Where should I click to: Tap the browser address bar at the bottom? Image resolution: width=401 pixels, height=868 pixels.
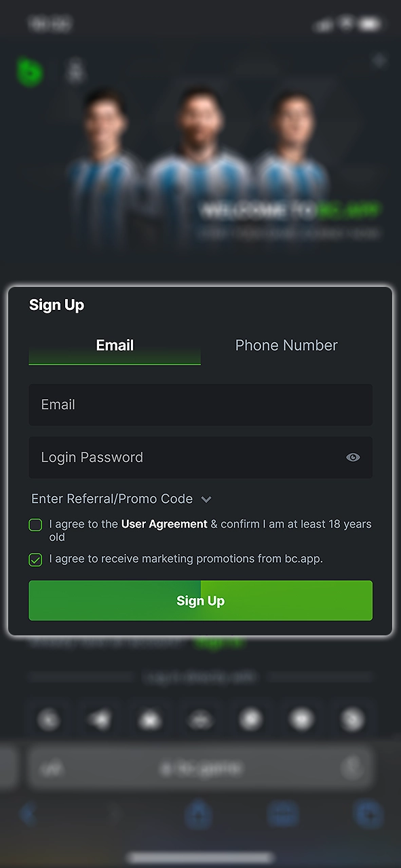200,767
